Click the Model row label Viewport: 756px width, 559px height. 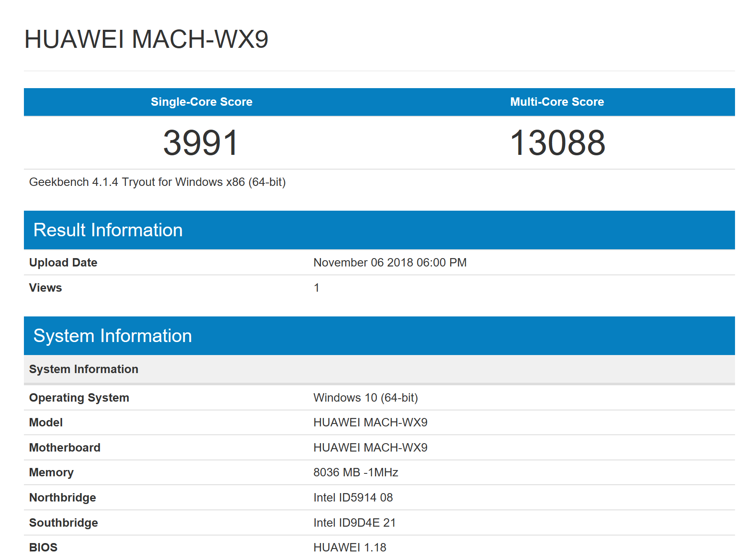click(x=46, y=423)
